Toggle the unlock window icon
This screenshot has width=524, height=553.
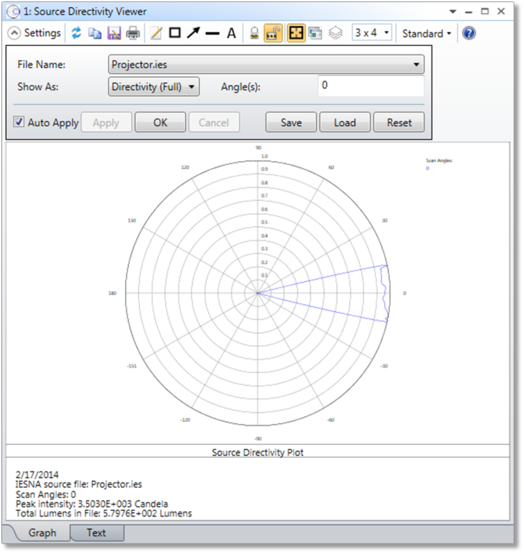tap(273, 34)
